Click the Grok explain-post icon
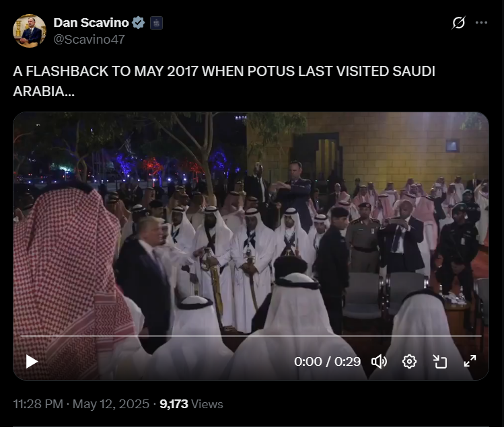504x427 pixels. pos(458,23)
